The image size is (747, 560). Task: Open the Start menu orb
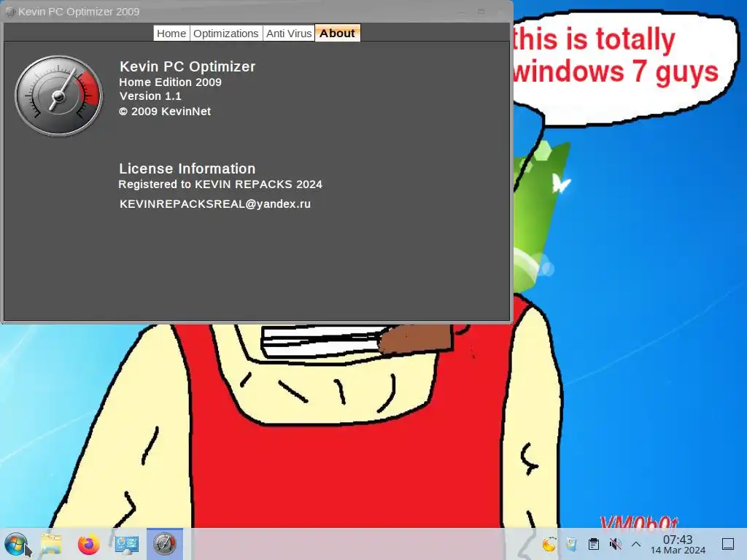point(16,544)
